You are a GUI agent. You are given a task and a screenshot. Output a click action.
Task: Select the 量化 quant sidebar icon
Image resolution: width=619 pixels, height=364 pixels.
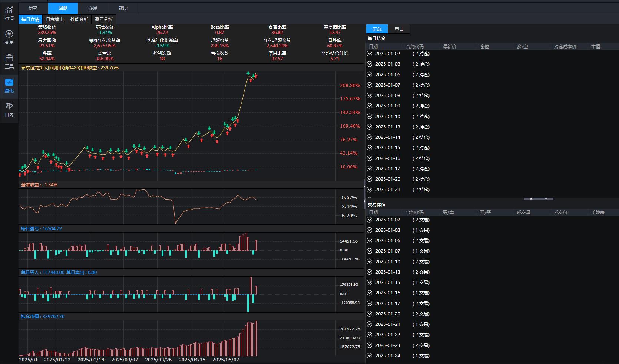pyautogui.click(x=9, y=86)
